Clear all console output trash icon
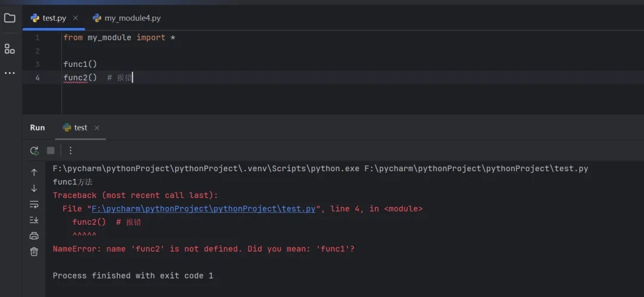644x297 pixels. (x=34, y=252)
